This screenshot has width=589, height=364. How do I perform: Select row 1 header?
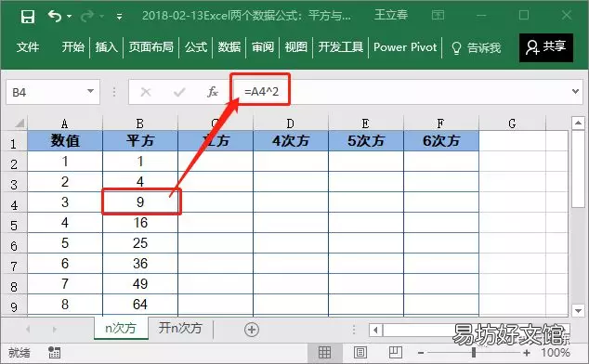[x=14, y=143]
